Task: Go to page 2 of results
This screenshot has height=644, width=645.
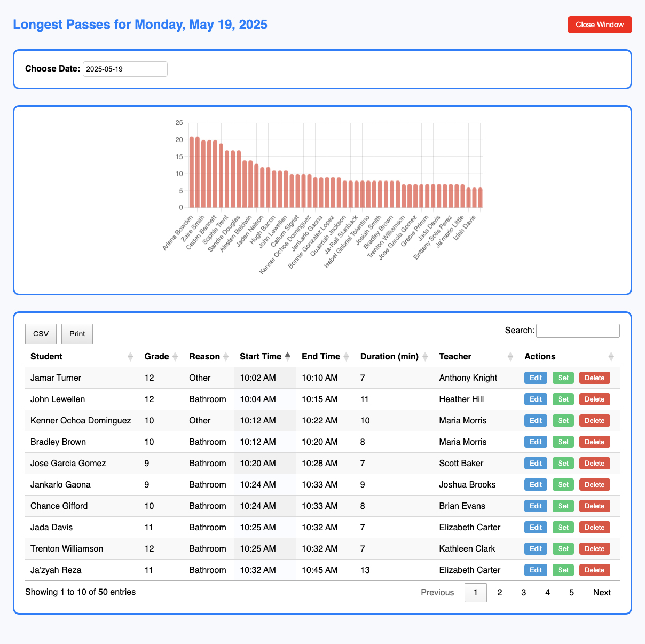Action: [x=500, y=593]
